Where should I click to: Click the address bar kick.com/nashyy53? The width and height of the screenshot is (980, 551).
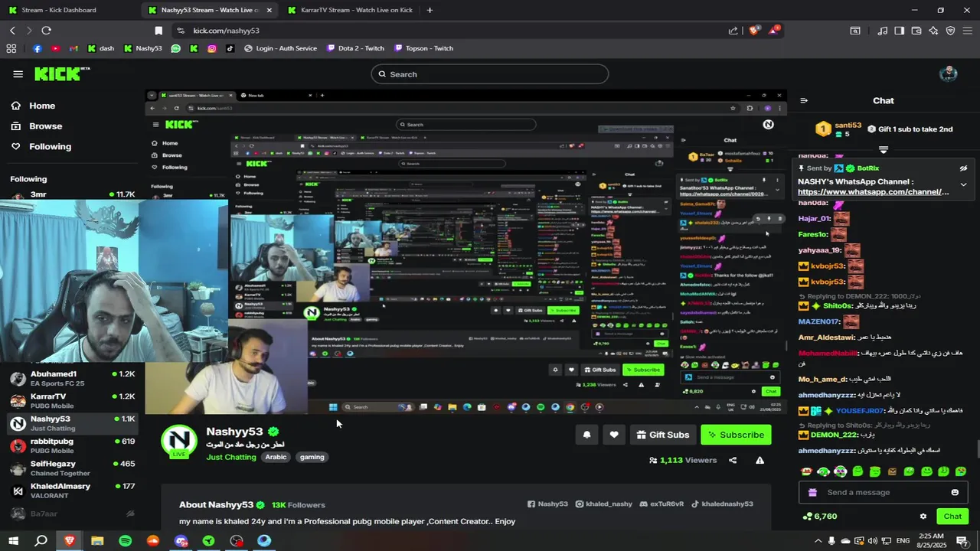pyautogui.click(x=226, y=31)
